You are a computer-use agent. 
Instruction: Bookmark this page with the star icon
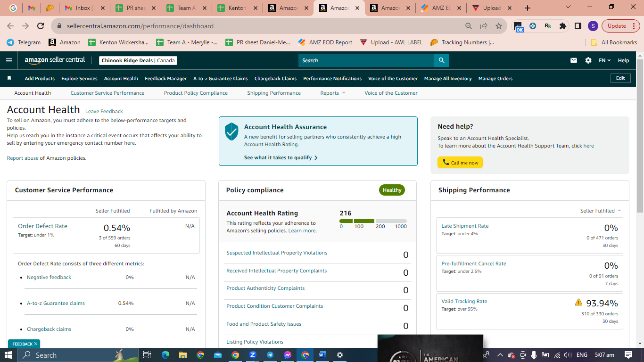click(x=499, y=26)
